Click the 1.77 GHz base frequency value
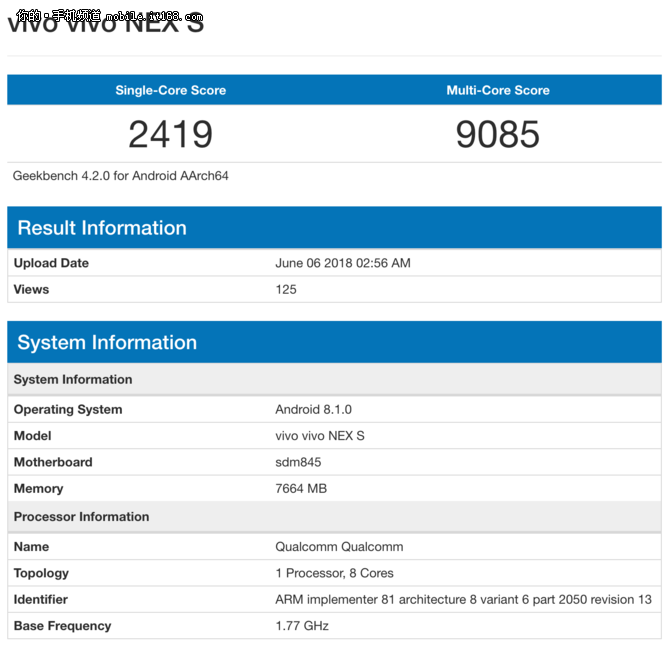This screenshot has height=651, width=670. pyautogui.click(x=302, y=626)
